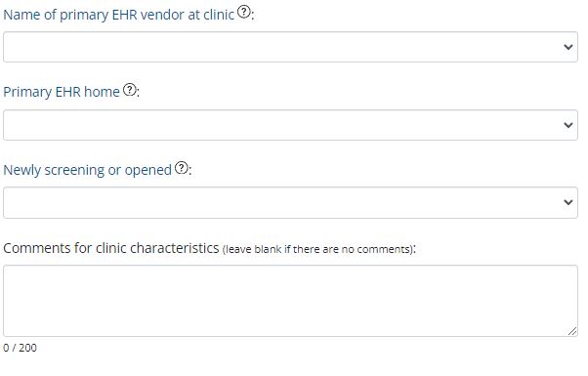Click 'Name of primary EHR vendor at clinic' label
Viewport: 588px width, 376px height.
[118, 15]
